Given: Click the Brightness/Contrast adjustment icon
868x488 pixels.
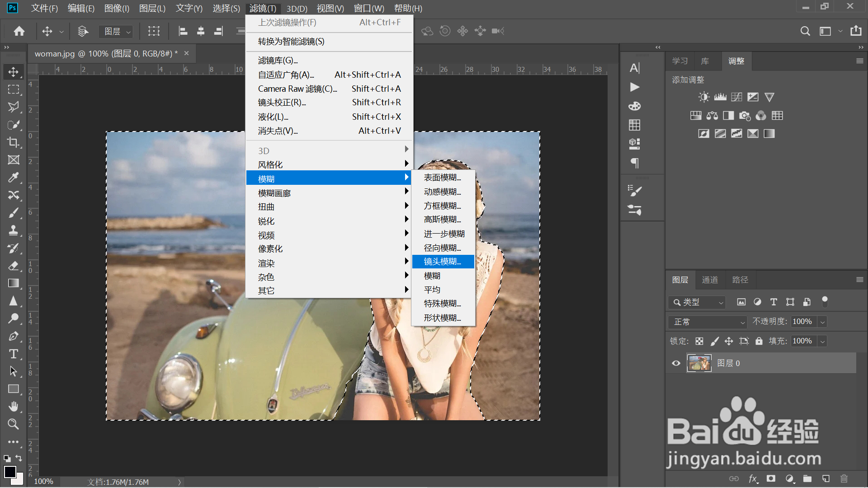Looking at the screenshot, I should tap(703, 97).
